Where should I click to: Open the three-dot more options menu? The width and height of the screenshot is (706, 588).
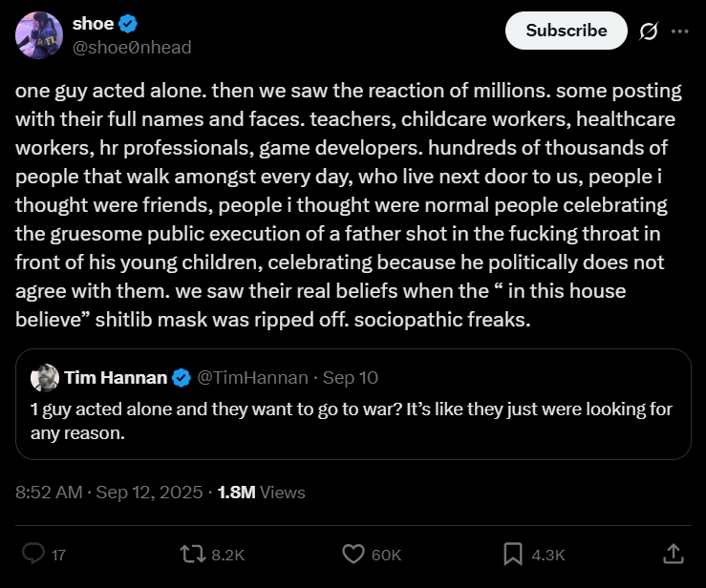(679, 31)
